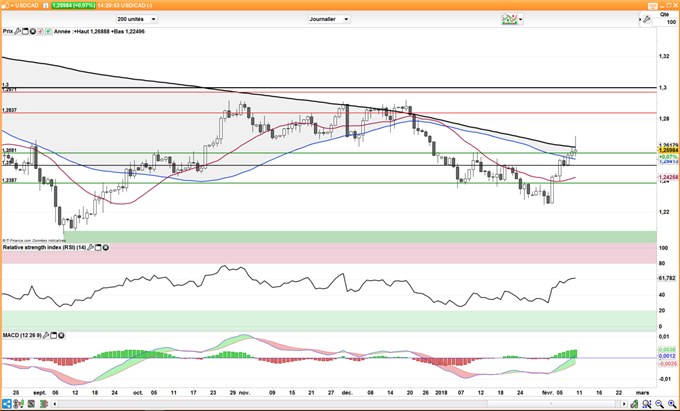Expand the arrow beside the indicators icon
The image size is (680, 411).
(x=521, y=20)
